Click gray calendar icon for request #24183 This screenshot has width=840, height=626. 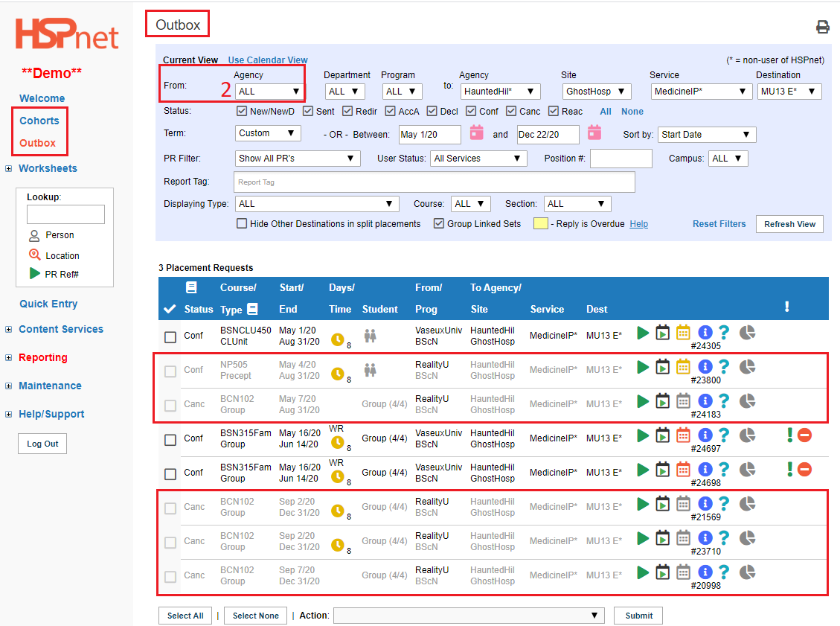[x=683, y=401]
